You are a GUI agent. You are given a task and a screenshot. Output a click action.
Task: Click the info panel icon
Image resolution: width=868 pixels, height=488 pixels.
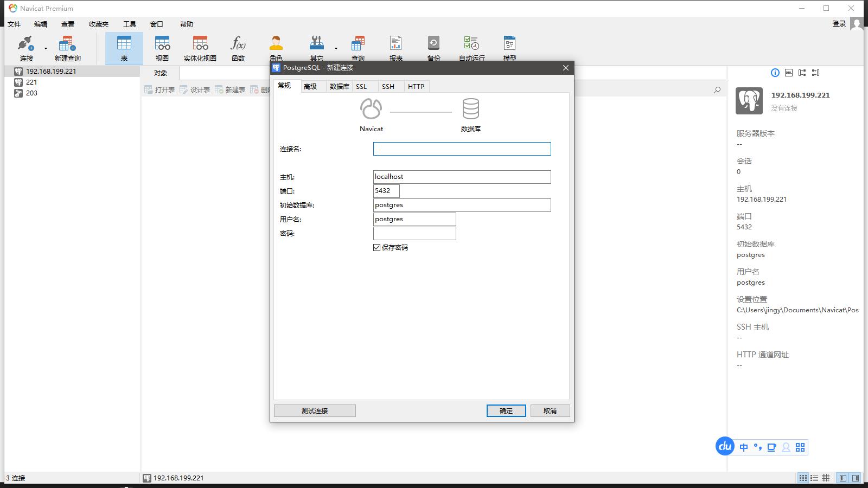pos(775,73)
